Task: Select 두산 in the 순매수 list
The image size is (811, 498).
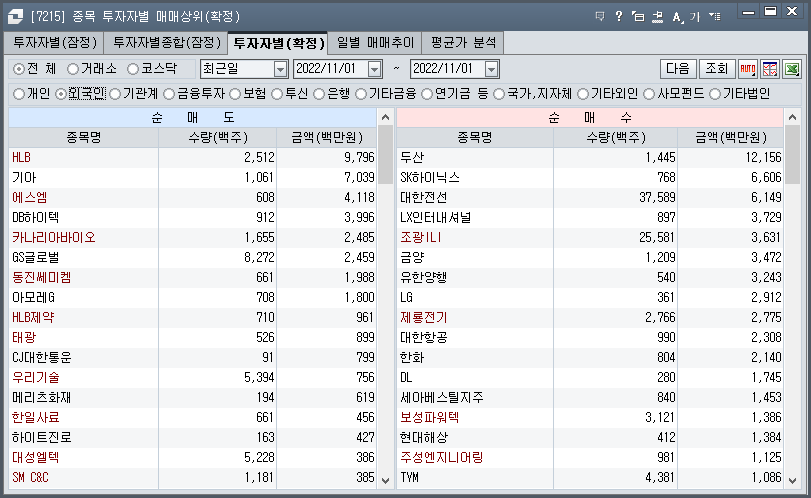Action: coord(412,157)
